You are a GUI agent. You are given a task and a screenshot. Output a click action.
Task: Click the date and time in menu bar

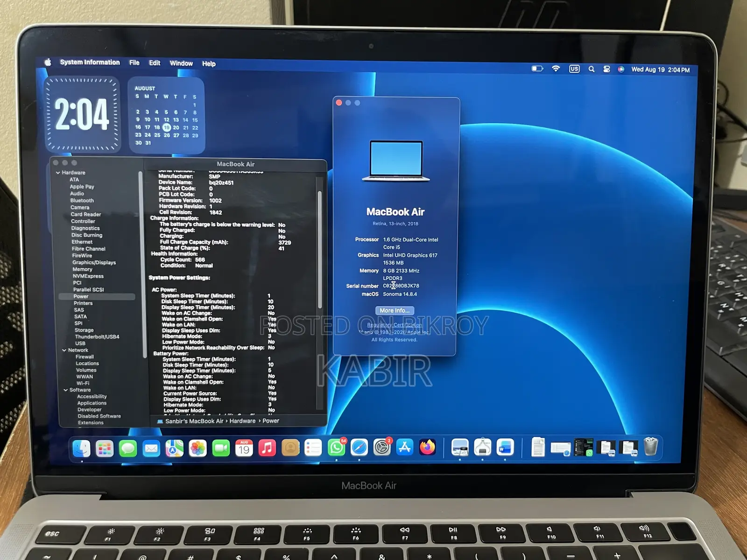[x=660, y=70]
